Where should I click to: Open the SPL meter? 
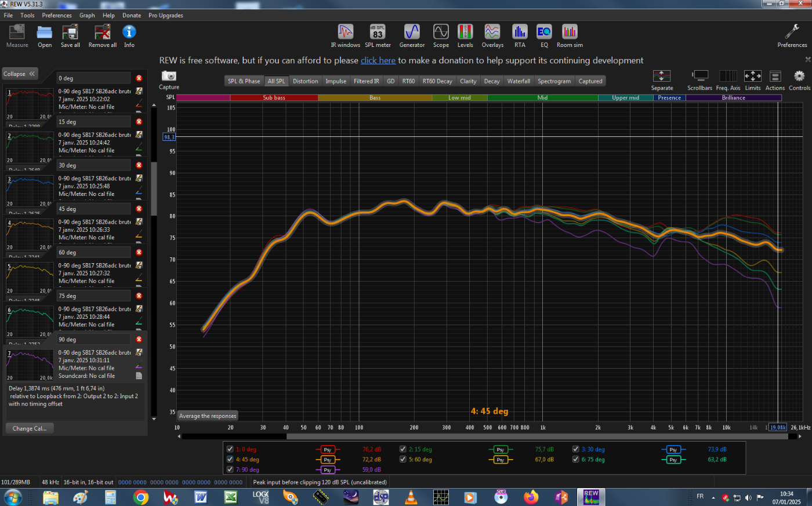coord(378,35)
